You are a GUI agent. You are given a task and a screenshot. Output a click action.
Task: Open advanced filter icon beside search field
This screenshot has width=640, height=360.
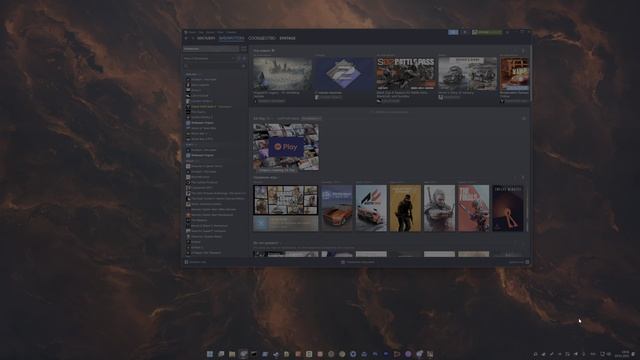coord(244,66)
